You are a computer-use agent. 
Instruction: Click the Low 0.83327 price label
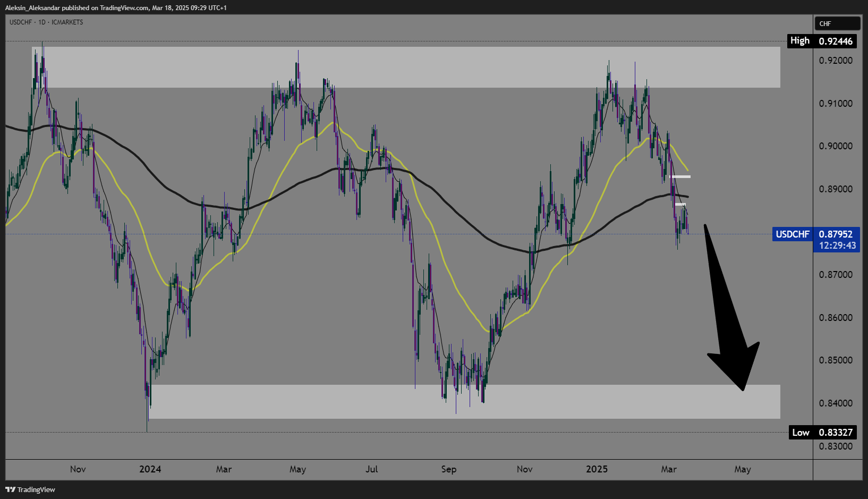(822, 433)
